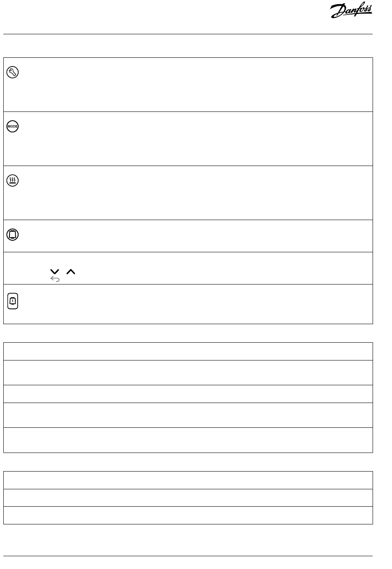Click the thermostat icon showing number 1
392x569 pixels.
tap(13, 301)
